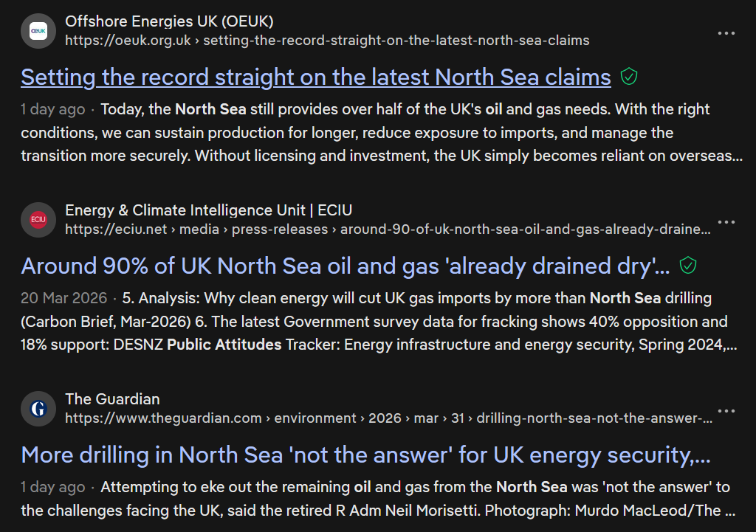Screen dimensions: 756x532
Task: Click the red ECIU favicon
Action: point(38,220)
